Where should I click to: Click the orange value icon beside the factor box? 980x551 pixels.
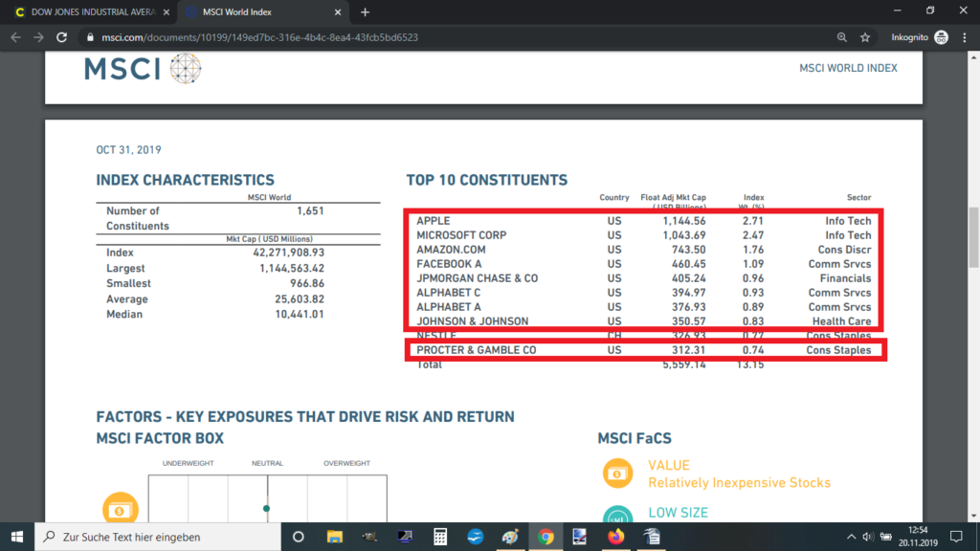[x=120, y=508]
